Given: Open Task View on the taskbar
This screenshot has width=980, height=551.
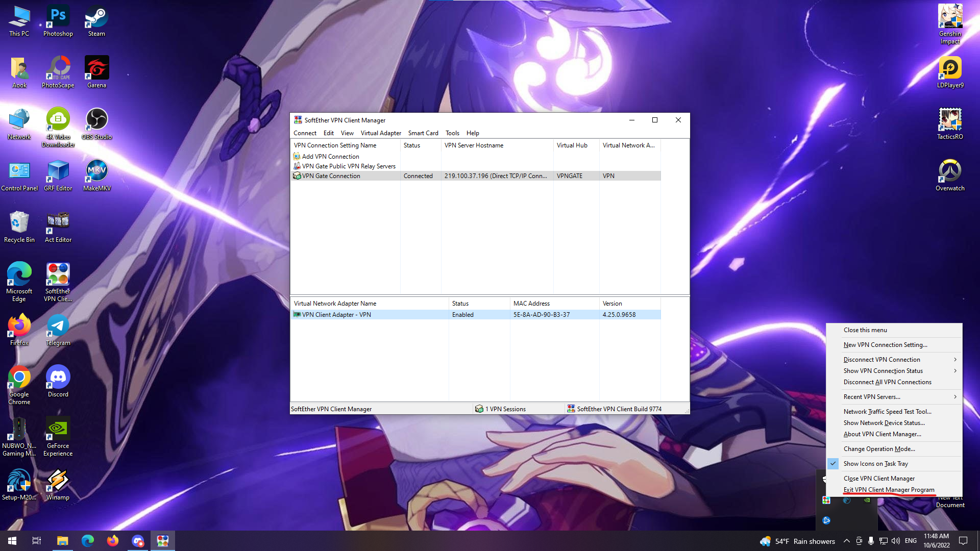Looking at the screenshot, I should (x=37, y=541).
